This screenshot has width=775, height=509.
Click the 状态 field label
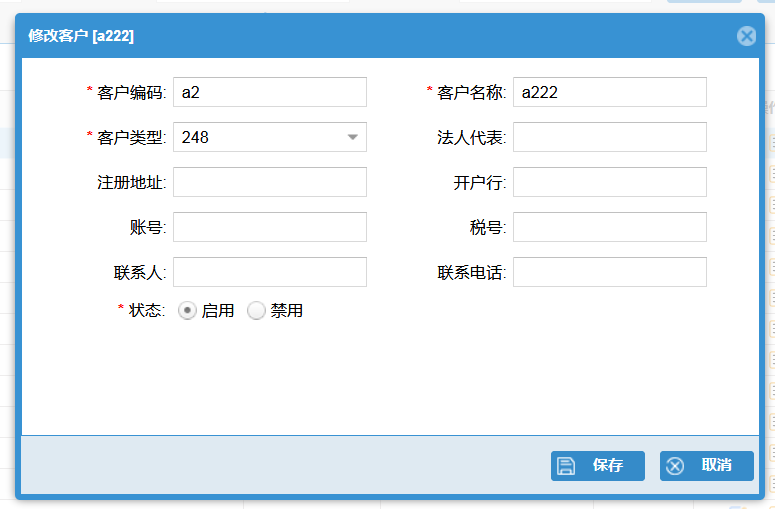point(146,311)
